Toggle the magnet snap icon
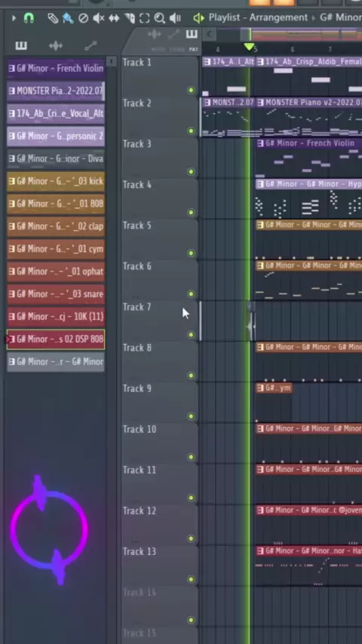The image size is (362, 644). tap(29, 18)
